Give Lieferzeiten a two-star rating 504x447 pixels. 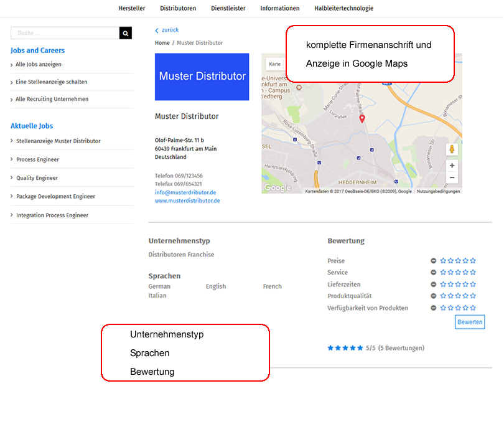[x=450, y=285]
